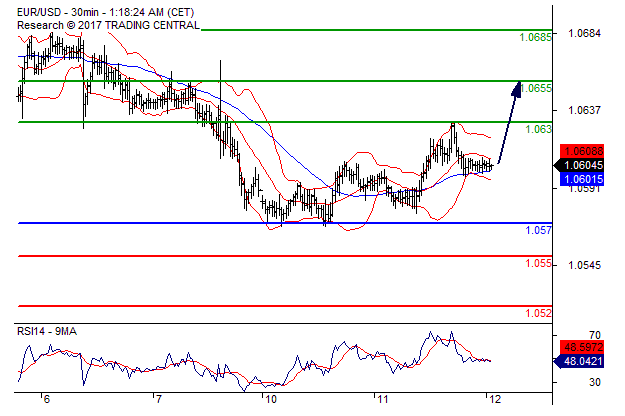Click the blue 1.06015 price tag
The width and height of the screenshot is (625, 416).
tap(582, 179)
